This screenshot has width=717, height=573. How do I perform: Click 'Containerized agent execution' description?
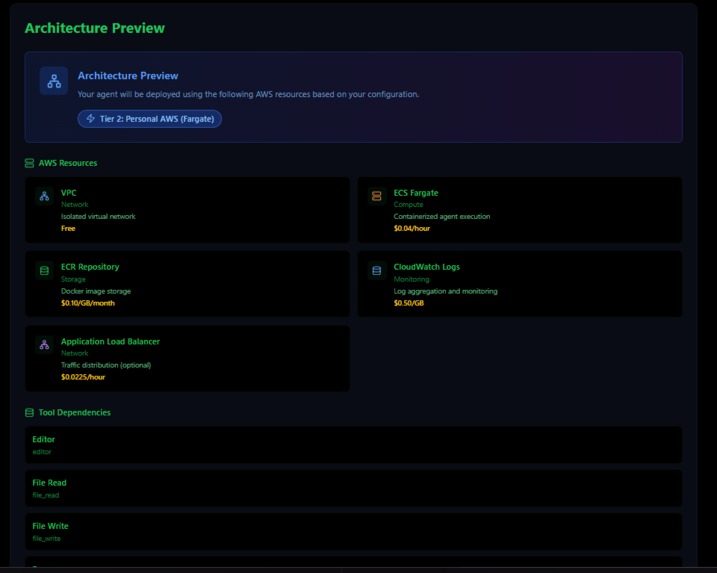(x=442, y=216)
